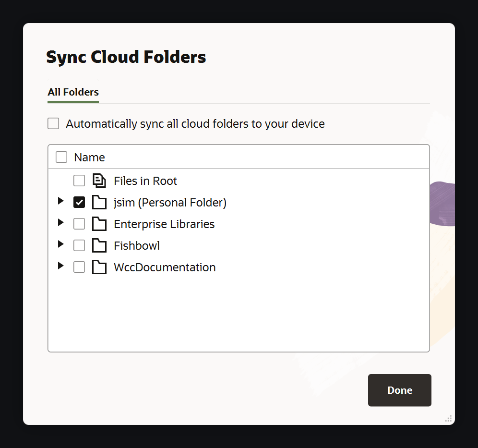The image size is (478, 448).
Task: Click the WccDocumentation folder icon
Action: (99, 267)
